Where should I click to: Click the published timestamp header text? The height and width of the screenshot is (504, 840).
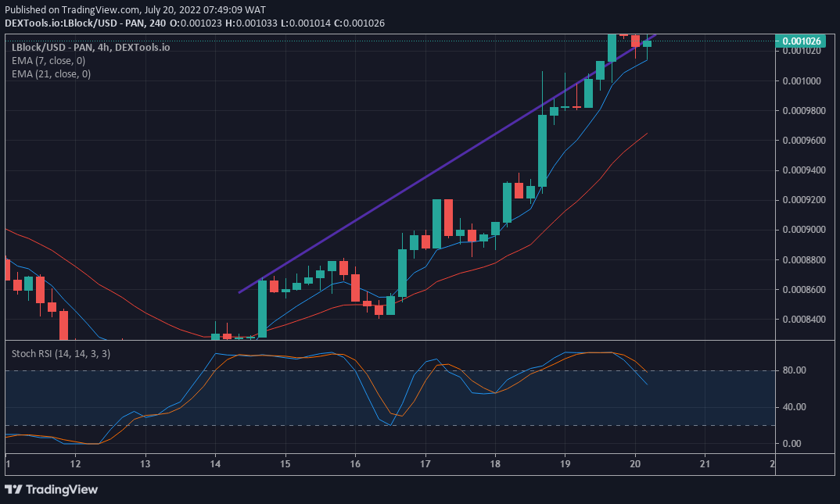point(135,9)
